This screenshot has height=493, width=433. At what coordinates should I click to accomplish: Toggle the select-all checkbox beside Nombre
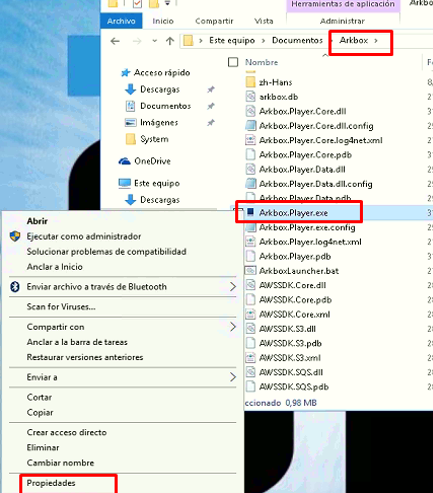point(233,62)
